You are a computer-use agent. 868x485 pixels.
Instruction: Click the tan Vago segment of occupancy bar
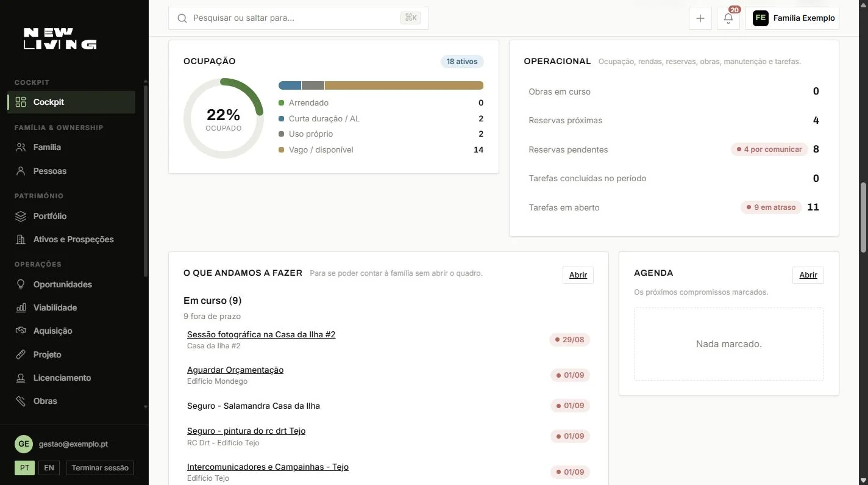pos(404,85)
